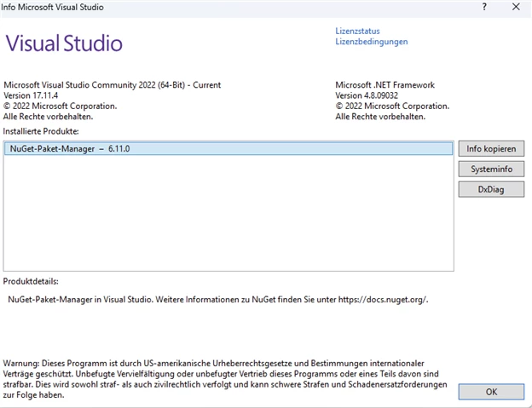This screenshot has width=532, height=408.
Task: Click the Microsoft .NET Framework label
Action: 385,85
